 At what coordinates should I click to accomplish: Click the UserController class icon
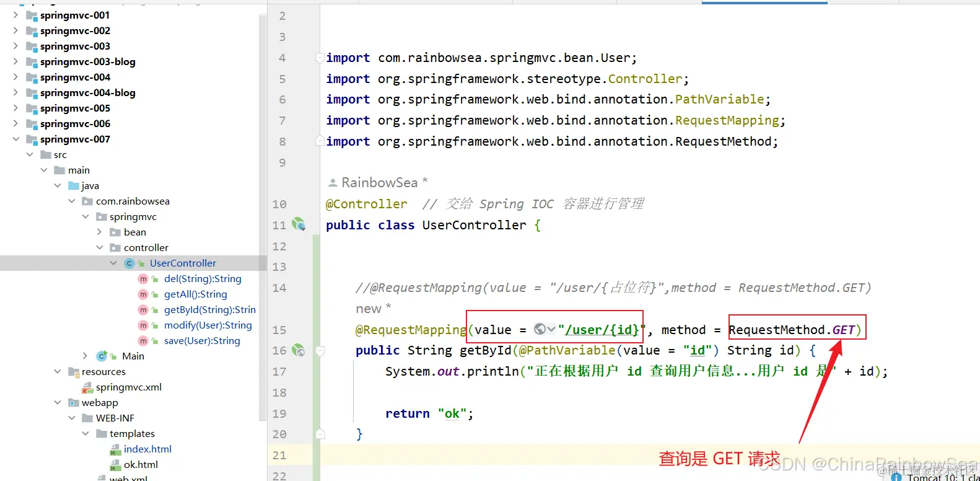(129, 263)
